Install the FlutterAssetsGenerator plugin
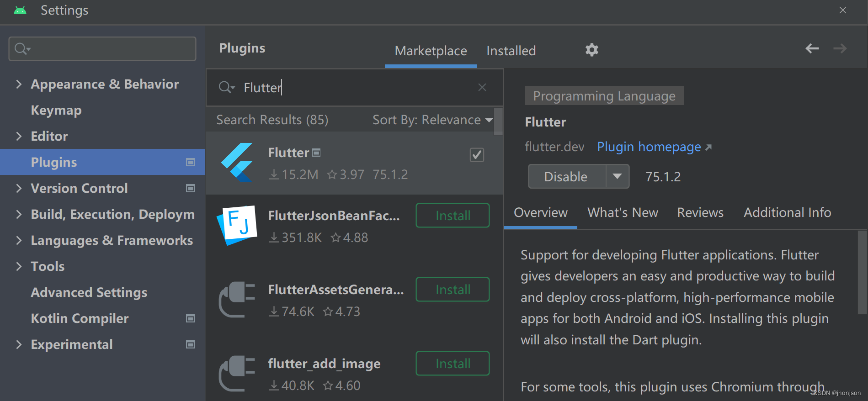The height and width of the screenshot is (401, 868). (x=453, y=290)
